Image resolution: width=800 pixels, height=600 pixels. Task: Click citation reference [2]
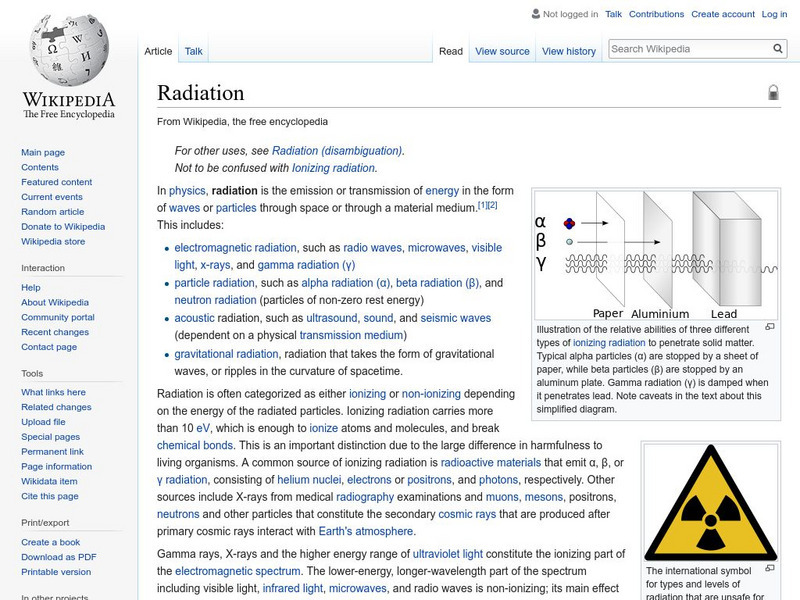pos(492,205)
